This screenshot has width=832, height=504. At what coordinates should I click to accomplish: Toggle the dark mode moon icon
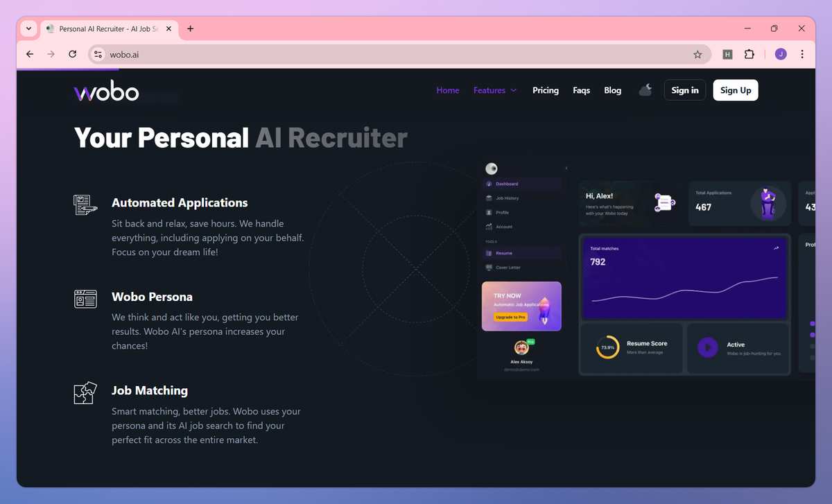645,90
